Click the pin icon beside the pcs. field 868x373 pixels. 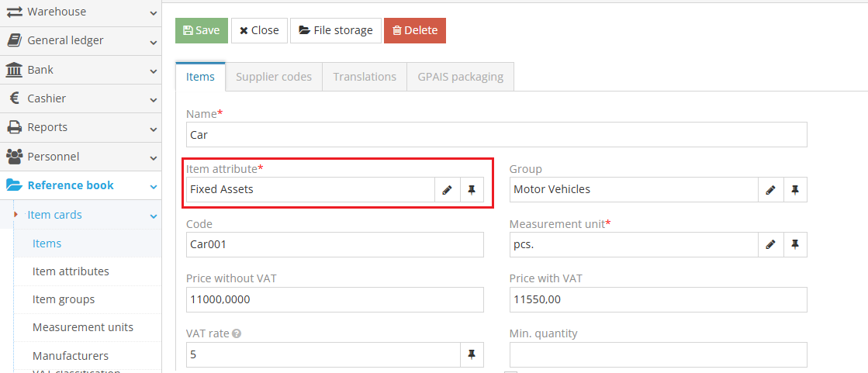click(x=794, y=244)
